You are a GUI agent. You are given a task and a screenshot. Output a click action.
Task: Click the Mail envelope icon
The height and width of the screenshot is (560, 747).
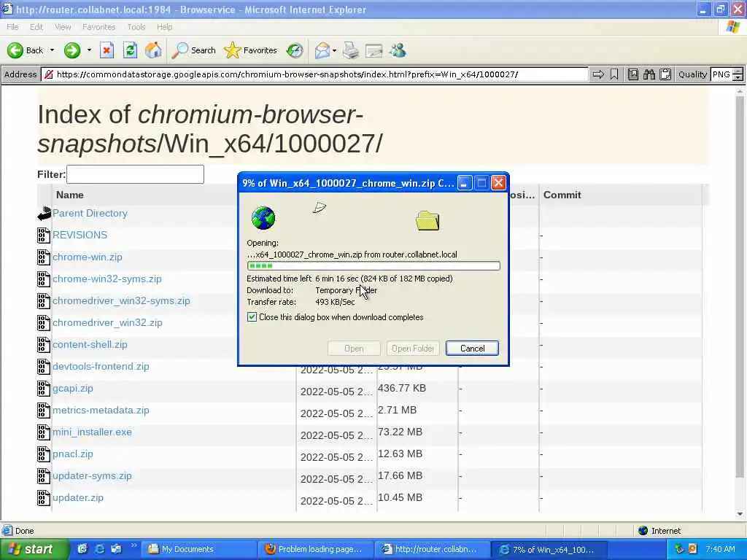[x=322, y=50]
